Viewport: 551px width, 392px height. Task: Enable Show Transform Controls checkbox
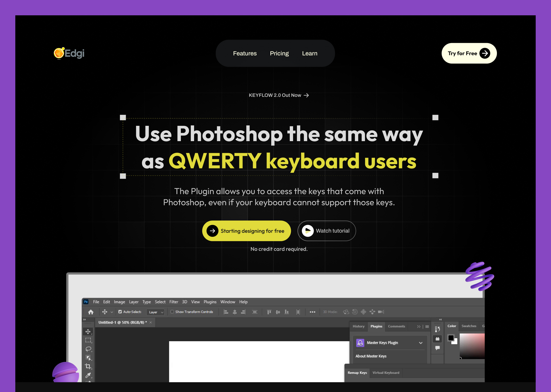[172, 312]
